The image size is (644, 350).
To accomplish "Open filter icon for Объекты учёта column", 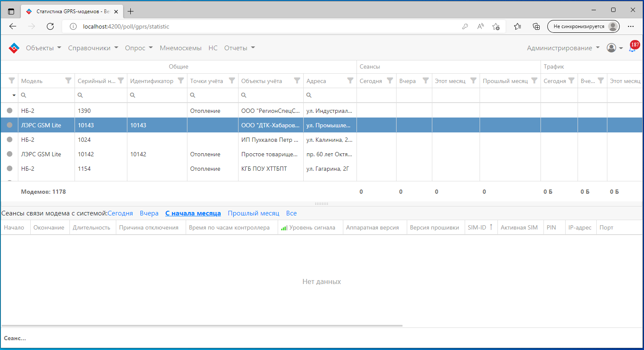I will [297, 81].
